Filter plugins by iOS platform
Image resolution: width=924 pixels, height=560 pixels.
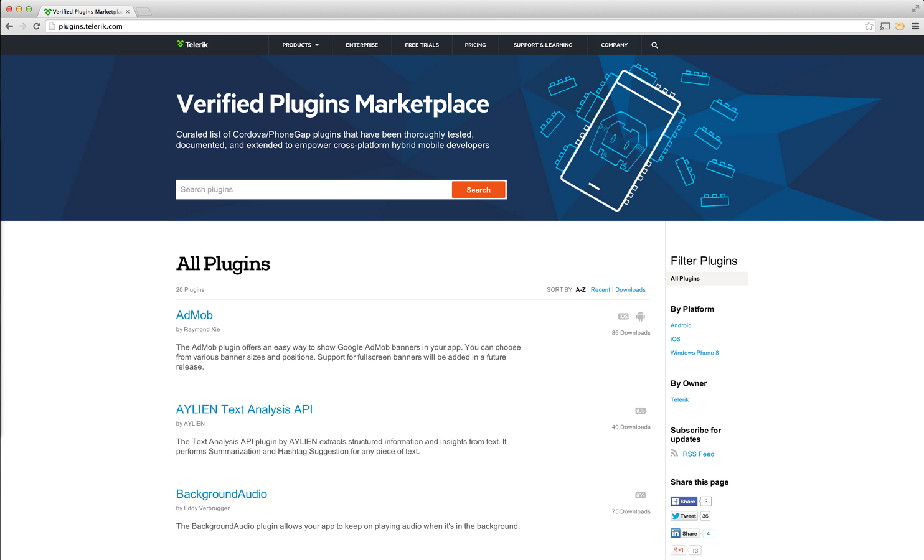[676, 339]
